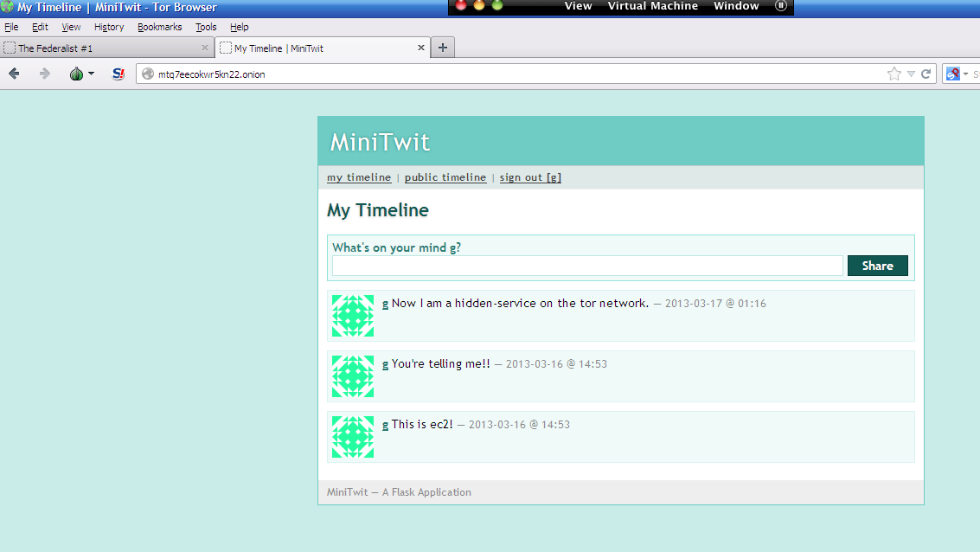
Task: Click the forward navigation arrow
Action: [45, 74]
